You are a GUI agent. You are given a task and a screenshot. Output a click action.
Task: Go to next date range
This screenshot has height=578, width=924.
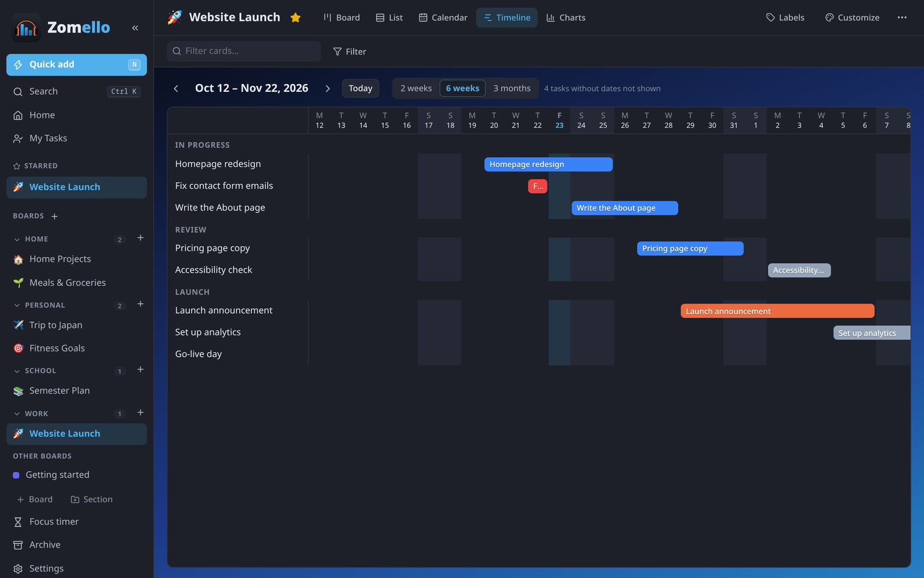coord(327,88)
